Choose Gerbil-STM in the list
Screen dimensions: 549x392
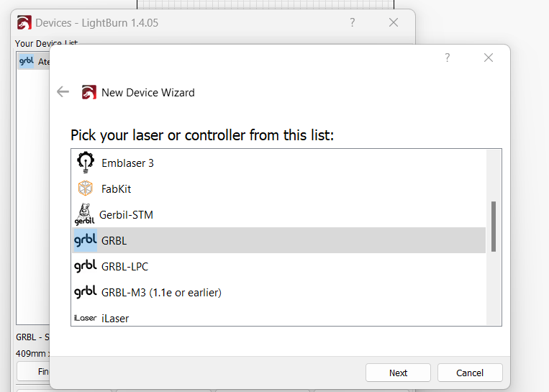(x=278, y=214)
